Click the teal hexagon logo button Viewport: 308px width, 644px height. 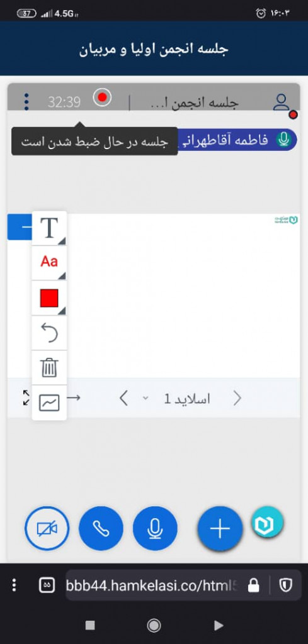point(268,522)
